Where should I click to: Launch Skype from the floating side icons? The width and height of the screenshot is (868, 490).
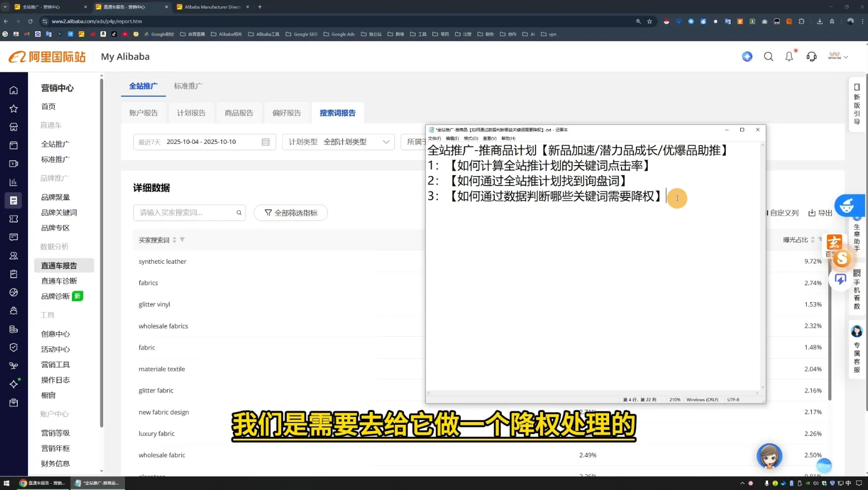point(841,258)
